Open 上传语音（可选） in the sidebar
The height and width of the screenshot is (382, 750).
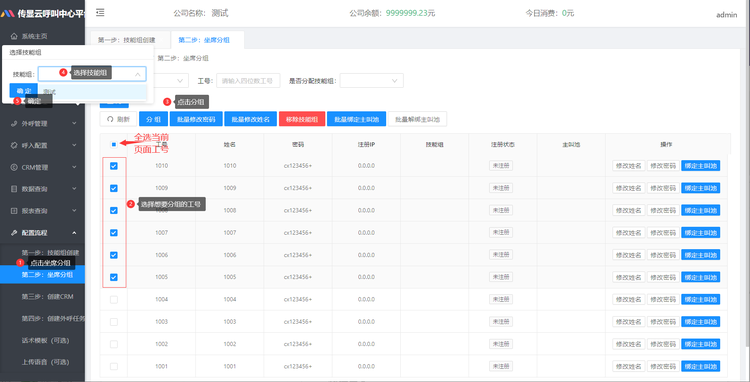click(x=46, y=362)
